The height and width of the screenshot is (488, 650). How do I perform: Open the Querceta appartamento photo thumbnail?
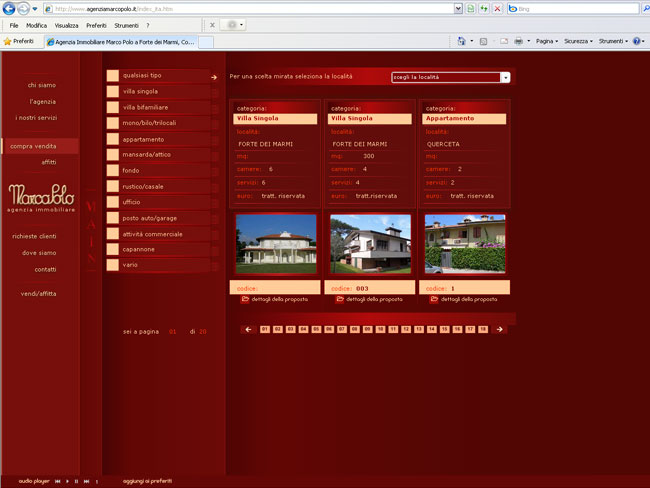[465, 244]
